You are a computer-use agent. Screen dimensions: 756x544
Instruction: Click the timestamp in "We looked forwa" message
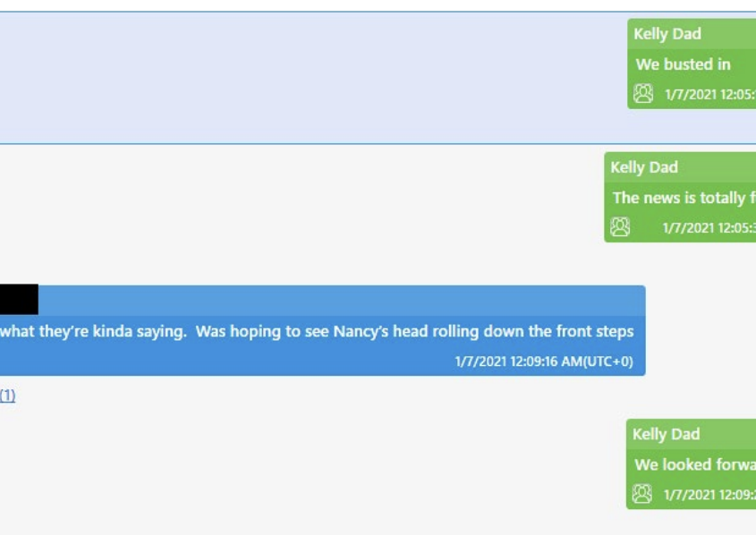pyautogui.click(x=709, y=495)
